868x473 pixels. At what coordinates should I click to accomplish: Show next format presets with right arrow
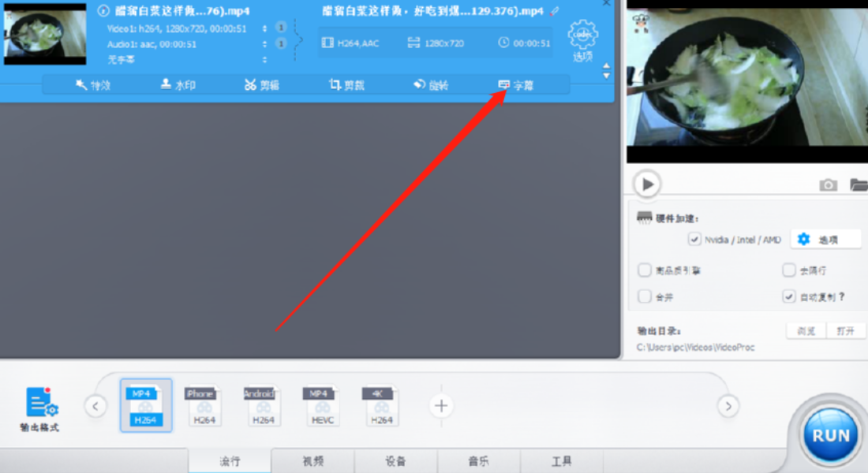coord(728,407)
